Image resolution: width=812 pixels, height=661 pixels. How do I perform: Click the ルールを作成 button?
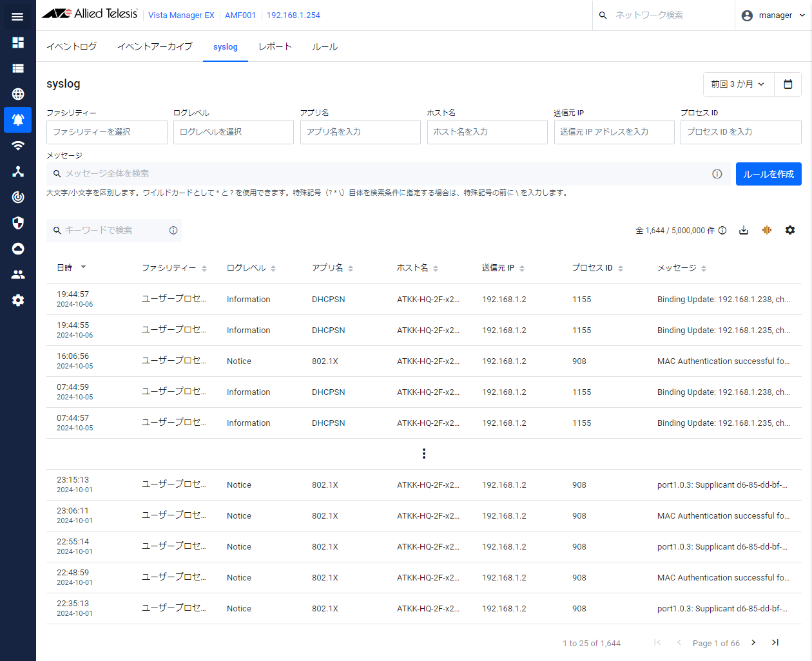[768, 174]
